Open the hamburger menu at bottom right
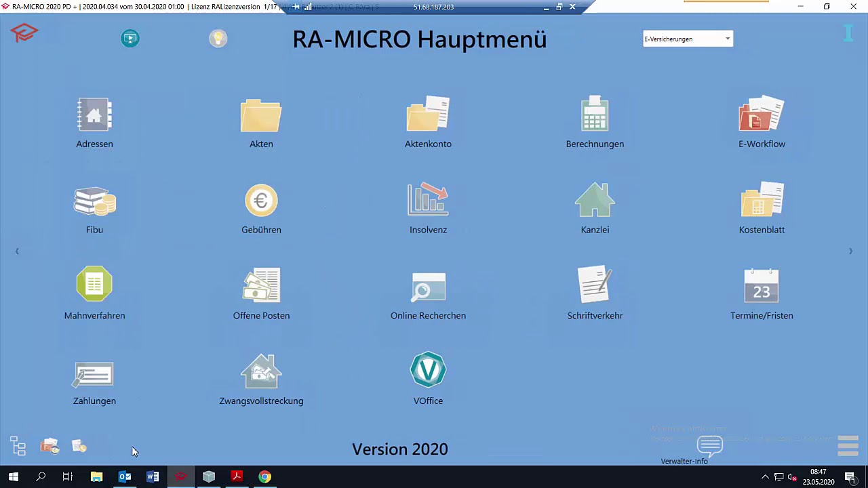Image resolution: width=868 pixels, height=488 pixels. coord(848,446)
